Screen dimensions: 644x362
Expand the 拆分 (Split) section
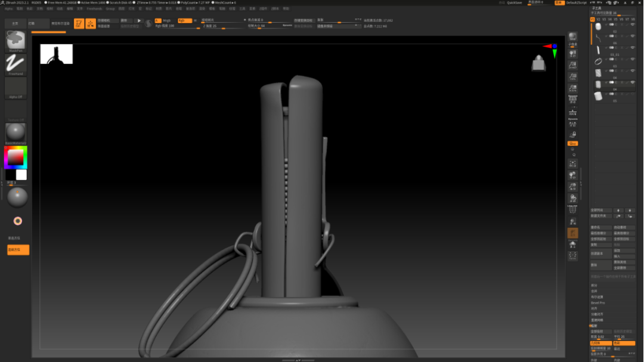pyautogui.click(x=594, y=285)
